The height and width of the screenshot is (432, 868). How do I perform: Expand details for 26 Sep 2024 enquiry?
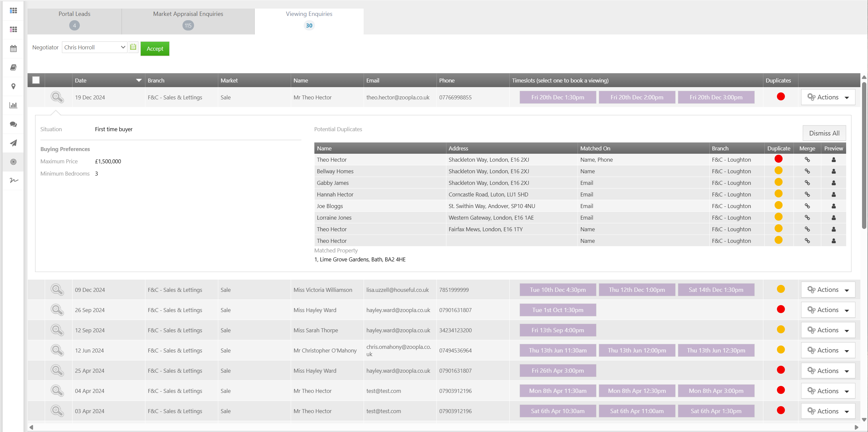click(x=57, y=310)
